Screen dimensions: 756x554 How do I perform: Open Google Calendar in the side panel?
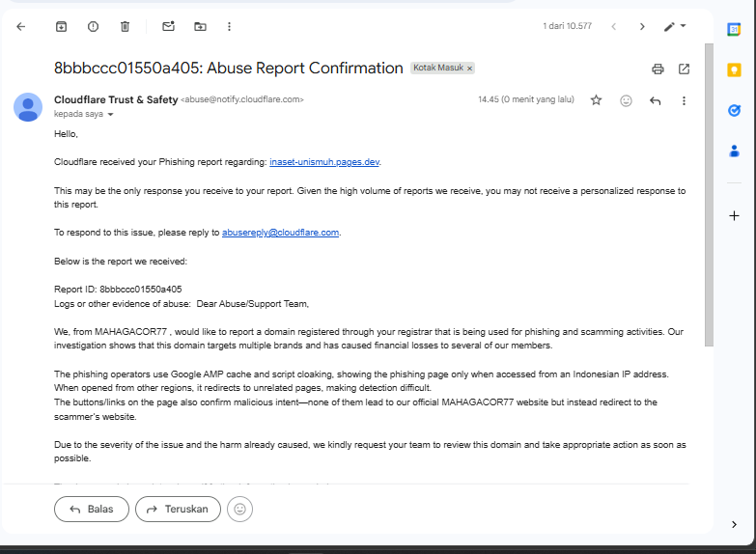734,29
